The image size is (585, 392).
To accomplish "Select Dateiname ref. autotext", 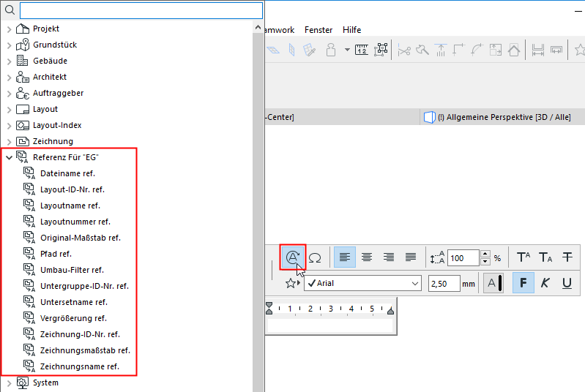I will [x=67, y=173].
